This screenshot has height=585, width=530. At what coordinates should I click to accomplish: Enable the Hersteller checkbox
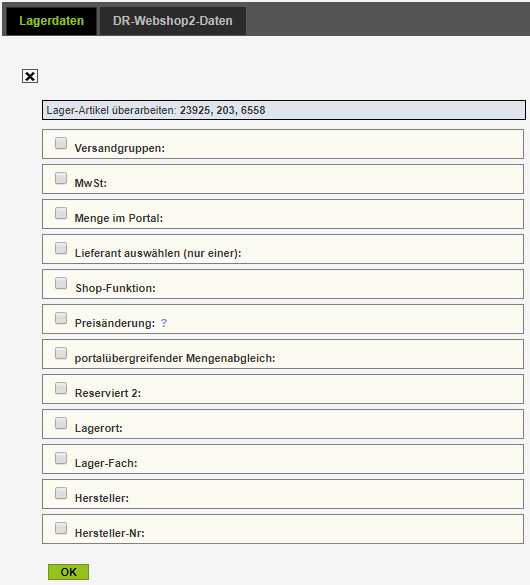pyautogui.click(x=61, y=493)
